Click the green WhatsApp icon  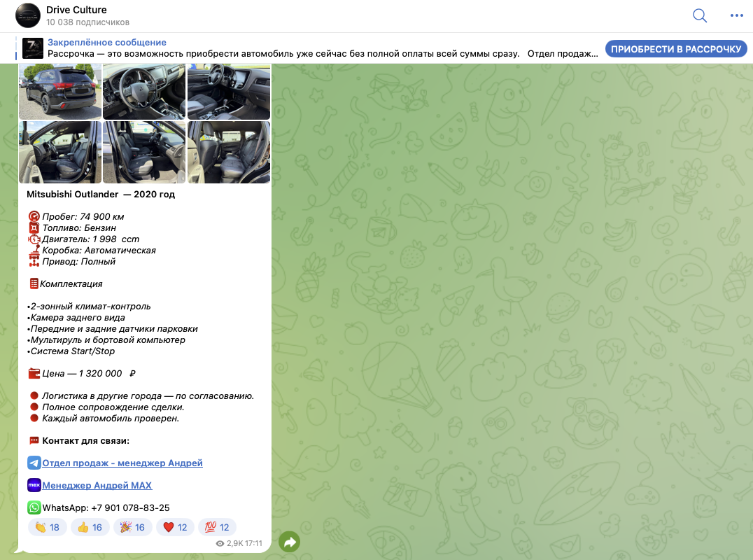click(x=34, y=507)
